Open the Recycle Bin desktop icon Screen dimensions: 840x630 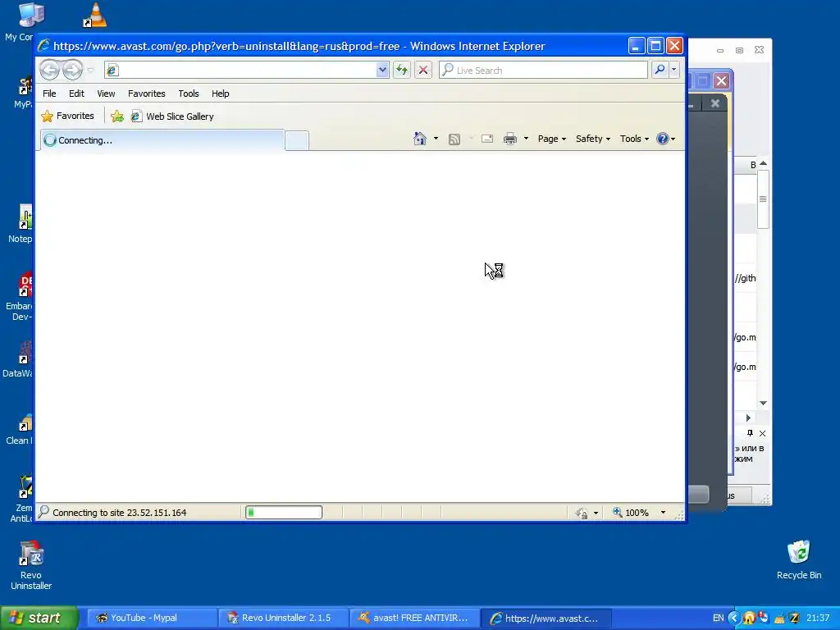799,559
